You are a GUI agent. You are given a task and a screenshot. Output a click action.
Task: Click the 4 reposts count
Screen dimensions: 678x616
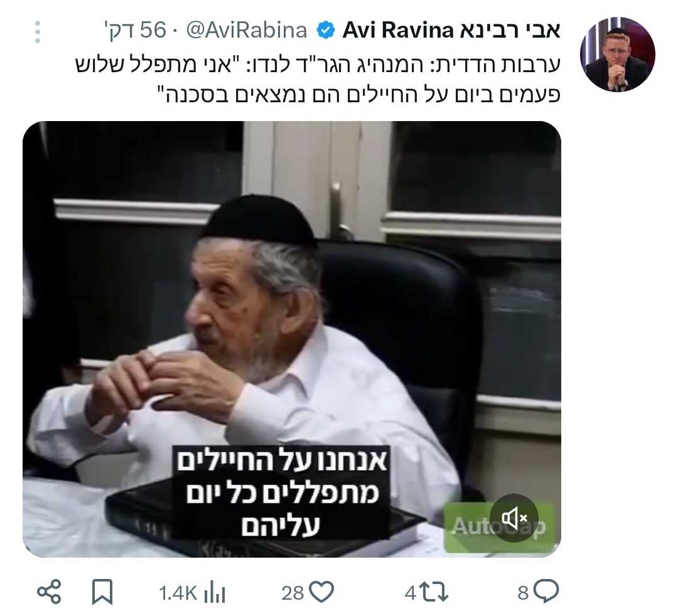click(x=411, y=593)
